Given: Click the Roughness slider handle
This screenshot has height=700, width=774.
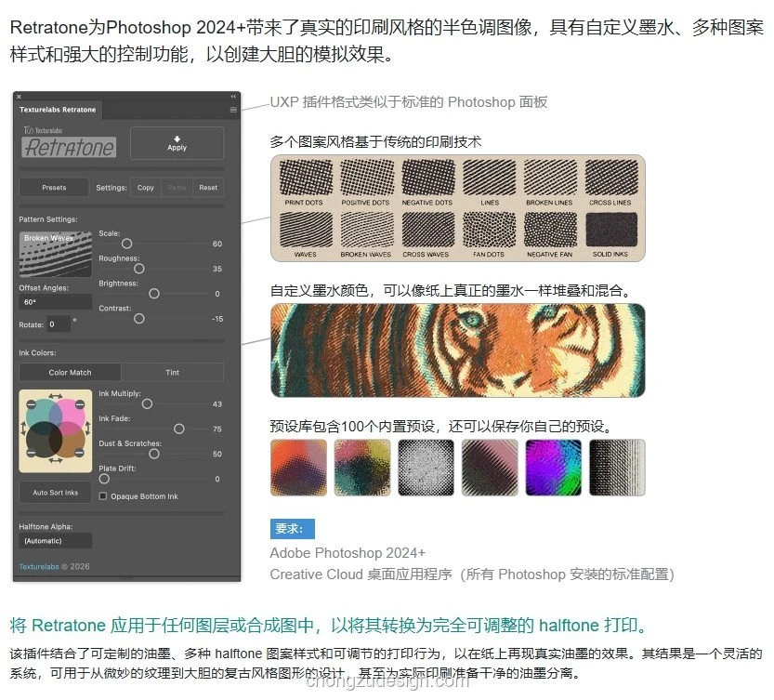Looking at the screenshot, I should (139, 269).
